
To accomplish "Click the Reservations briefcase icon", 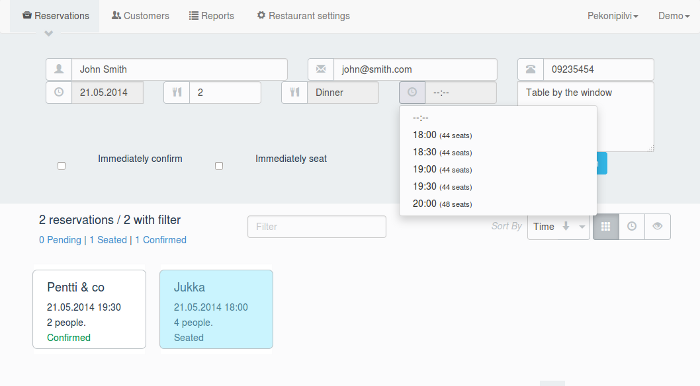I will pos(27,16).
